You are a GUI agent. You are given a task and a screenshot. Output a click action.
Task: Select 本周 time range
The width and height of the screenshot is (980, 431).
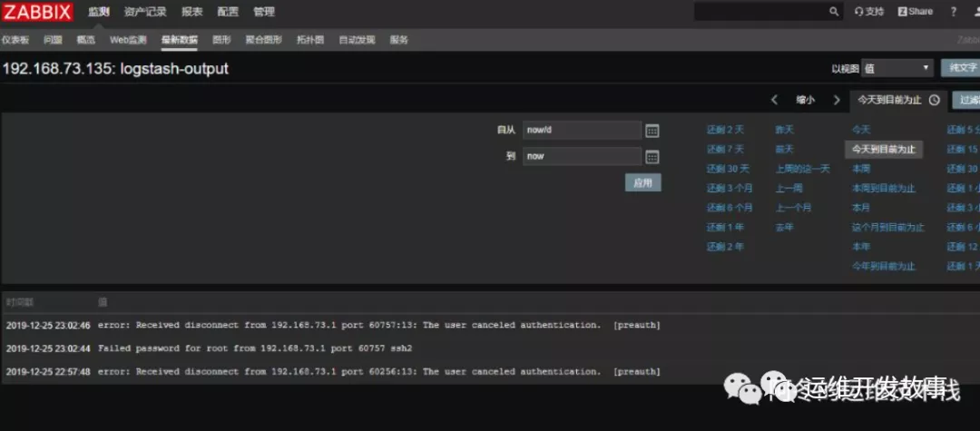click(860, 169)
